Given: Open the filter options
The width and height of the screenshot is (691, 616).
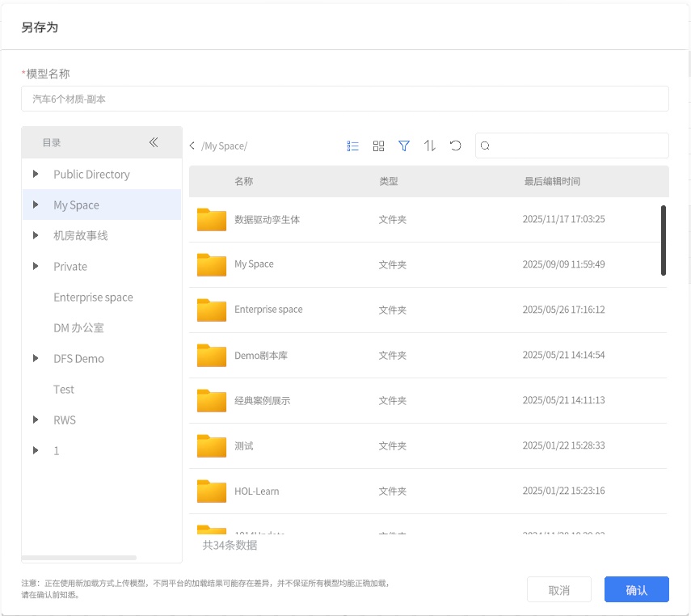Looking at the screenshot, I should [x=404, y=146].
